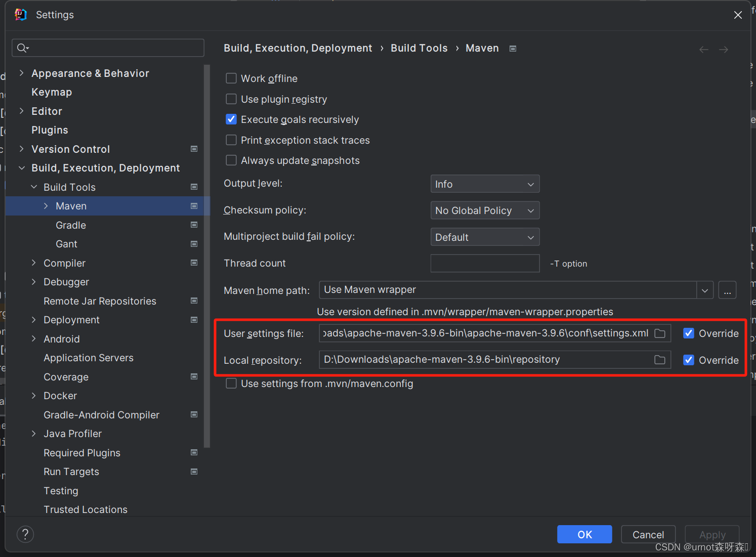Open the Output level dropdown
Viewport: 756px width, 557px height.
[x=485, y=184]
